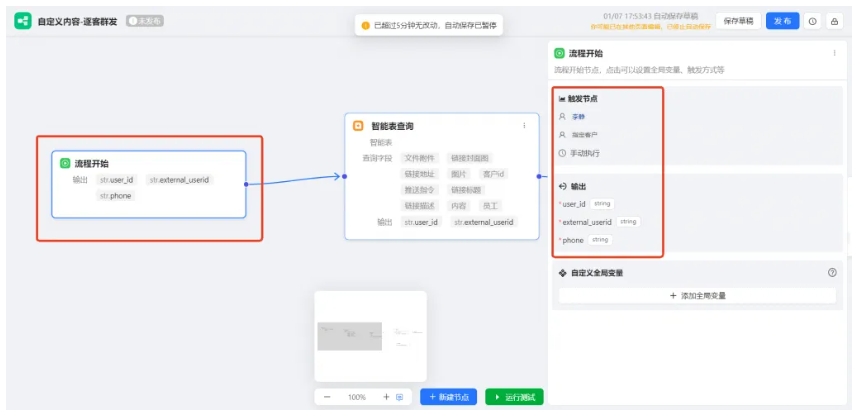
Task: Click 链接封面图 query field tag
Action: [x=469, y=158]
